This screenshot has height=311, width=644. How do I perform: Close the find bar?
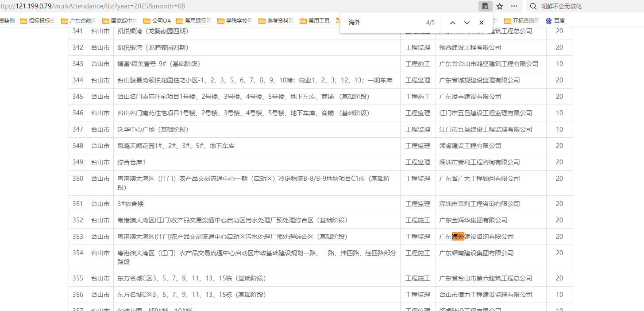pyautogui.click(x=482, y=23)
